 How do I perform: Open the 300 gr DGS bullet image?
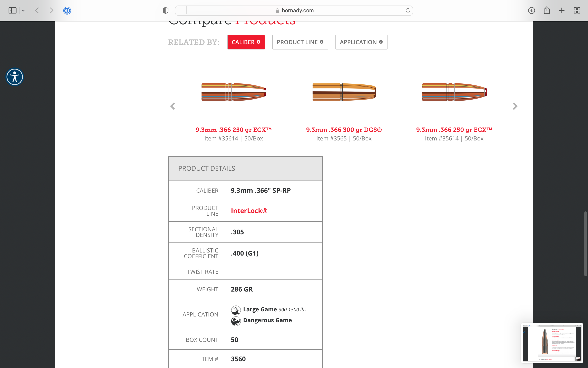click(x=344, y=92)
